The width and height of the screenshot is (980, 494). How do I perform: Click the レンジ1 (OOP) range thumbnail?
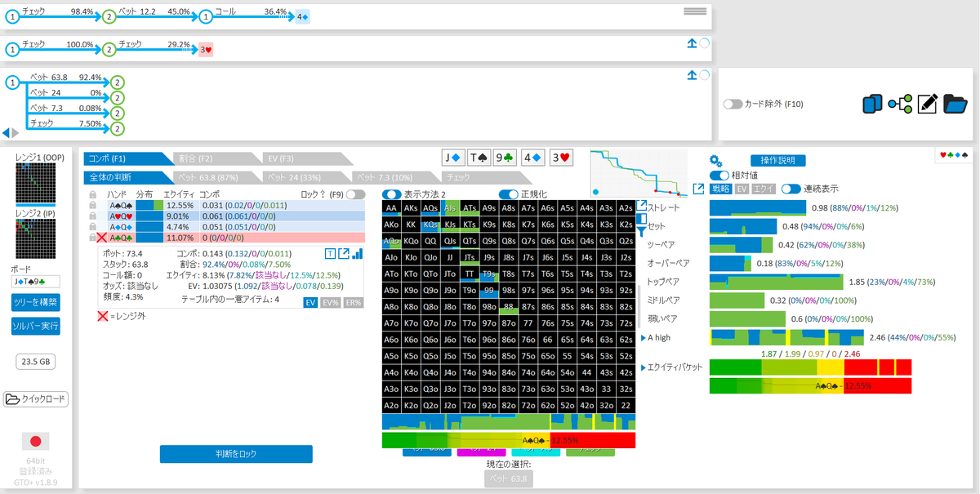36,183
